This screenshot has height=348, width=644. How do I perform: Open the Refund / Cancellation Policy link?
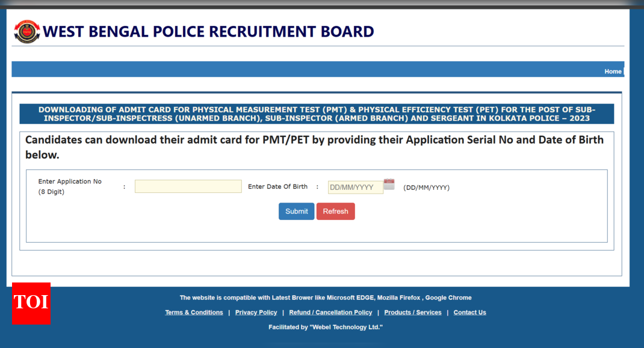pos(330,312)
